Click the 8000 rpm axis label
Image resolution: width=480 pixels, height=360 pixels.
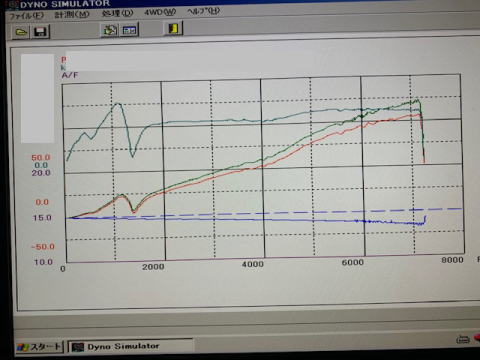(x=452, y=260)
